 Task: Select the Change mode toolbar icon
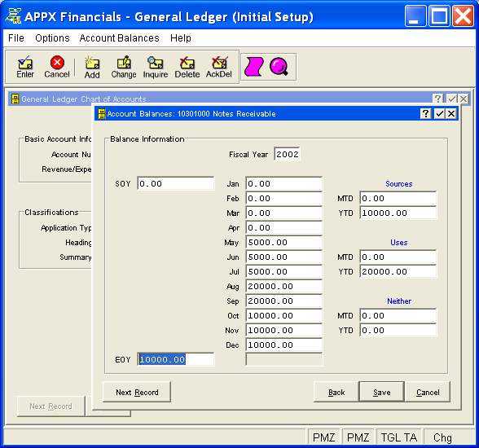pos(124,67)
